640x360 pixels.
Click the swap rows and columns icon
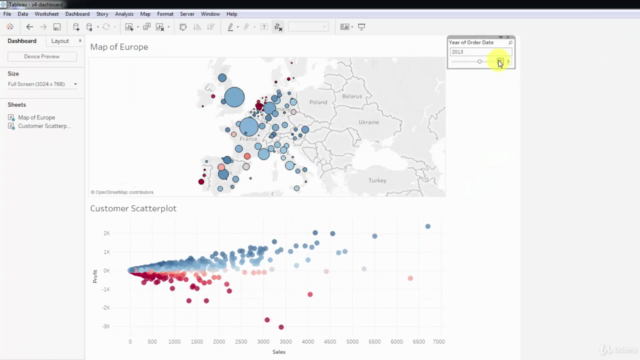pyautogui.click(x=183, y=27)
